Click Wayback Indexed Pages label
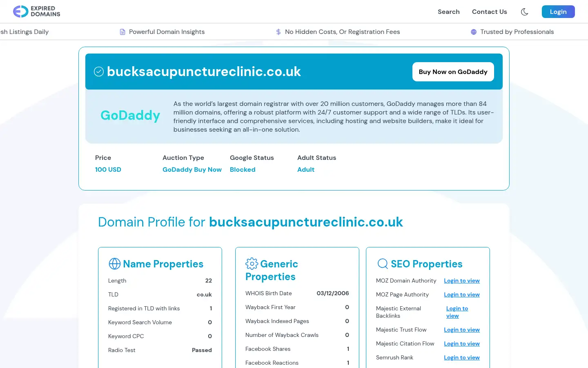 pos(277,321)
